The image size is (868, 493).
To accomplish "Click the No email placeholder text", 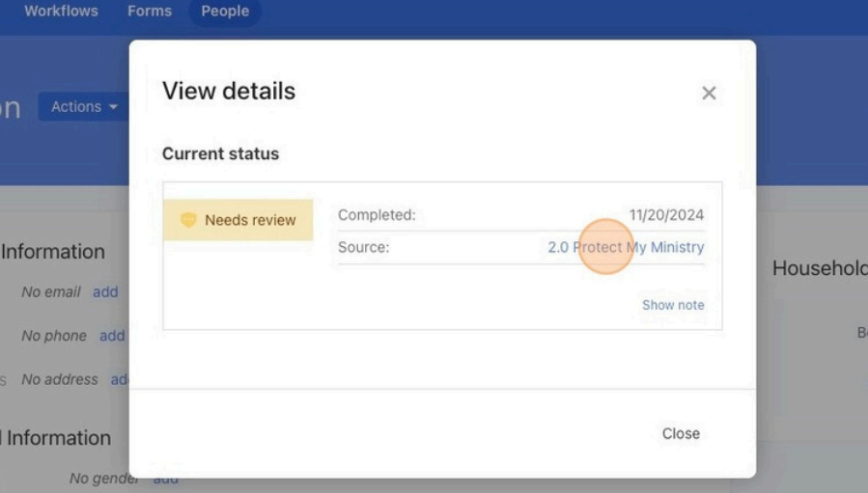I will [x=51, y=292].
